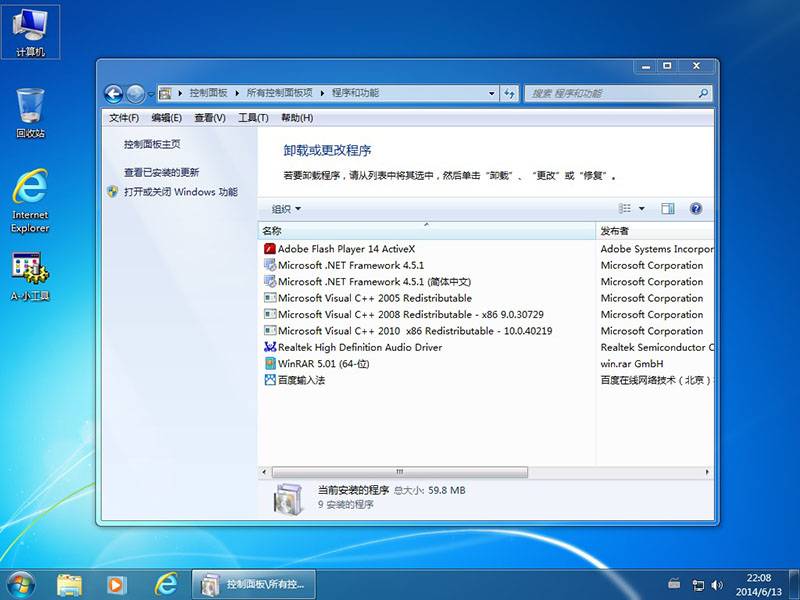Launch Internet Explorer from the desktop
This screenshot has height=600, width=800.
(30, 201)
